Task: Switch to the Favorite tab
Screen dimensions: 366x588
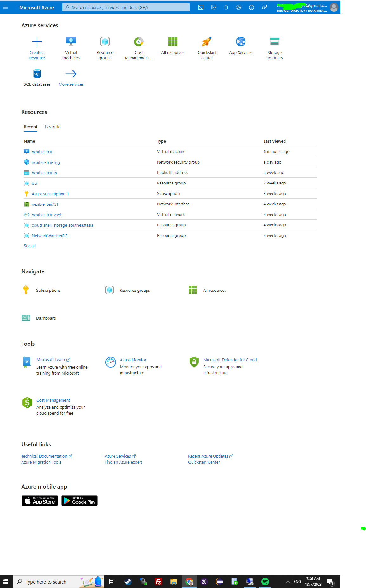Action: point(53,127)
